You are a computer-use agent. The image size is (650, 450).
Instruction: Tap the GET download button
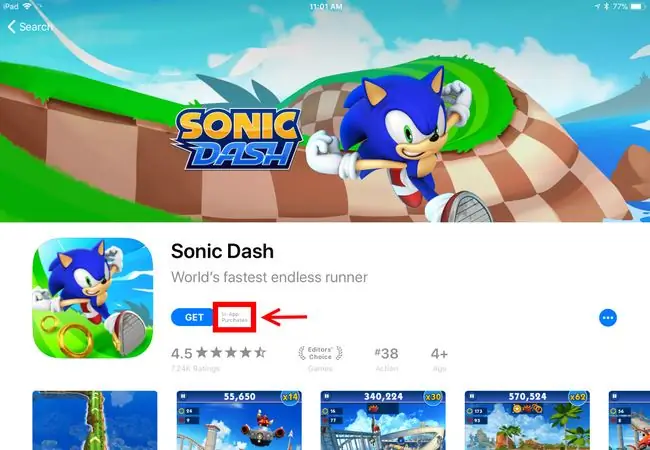193,317
